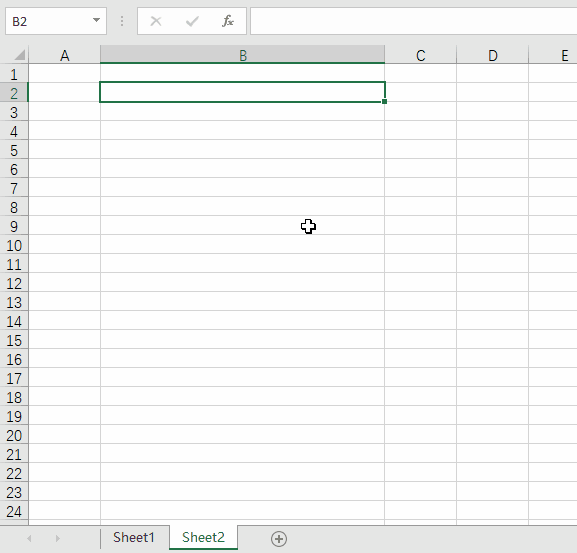
Task: Click the Select All corner triangle
Action: pyautogui.click(x=20, y=55)
